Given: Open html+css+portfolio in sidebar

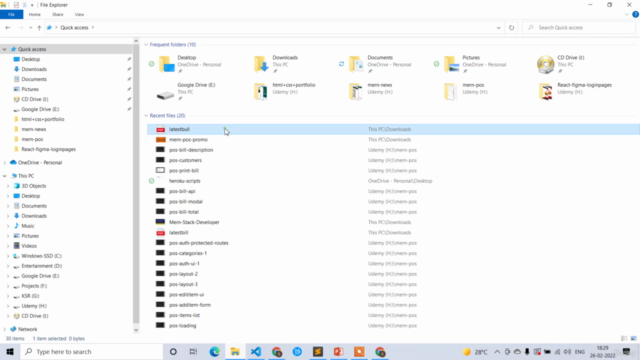Looking at the screenshot, I should click(43, 119).
